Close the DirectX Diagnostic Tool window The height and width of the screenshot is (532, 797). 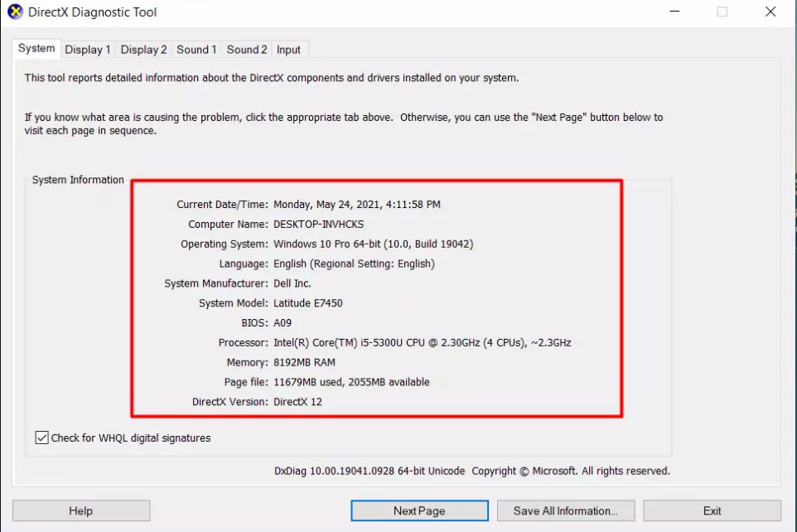pos(770,12)
